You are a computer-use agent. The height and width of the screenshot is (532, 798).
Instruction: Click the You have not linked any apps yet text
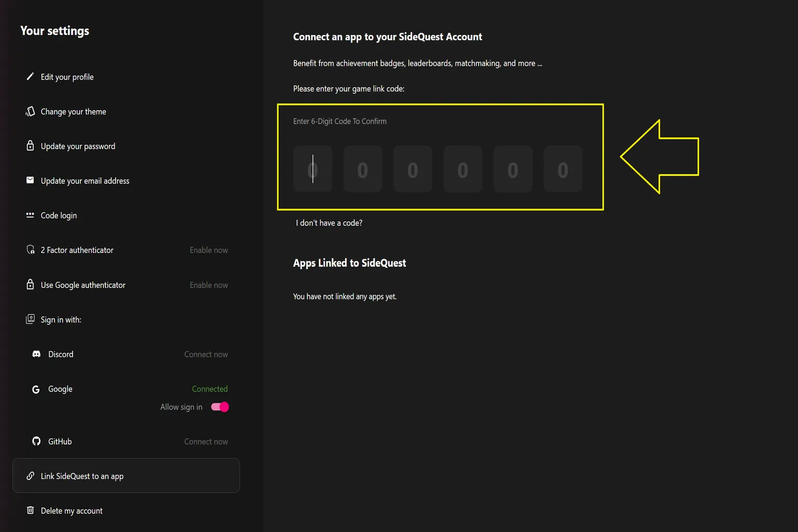pos(345,297)
